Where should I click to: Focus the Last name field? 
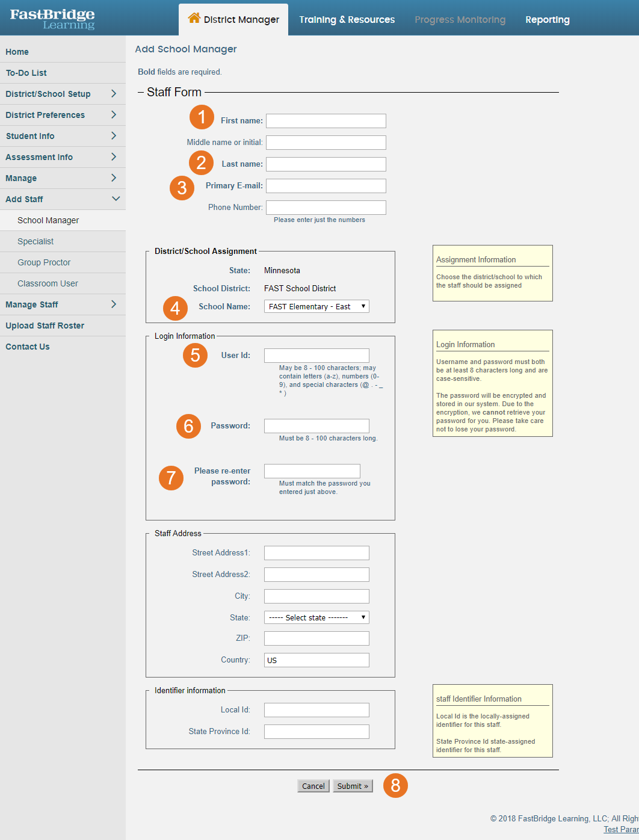(326, 164)
